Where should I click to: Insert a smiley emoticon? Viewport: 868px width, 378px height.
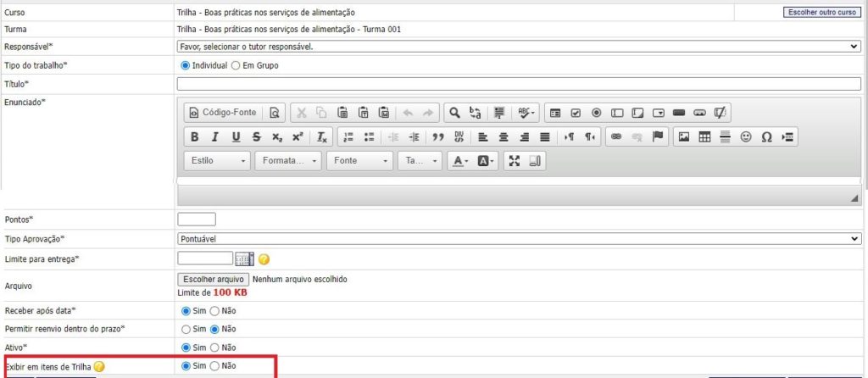coord(746,137)
